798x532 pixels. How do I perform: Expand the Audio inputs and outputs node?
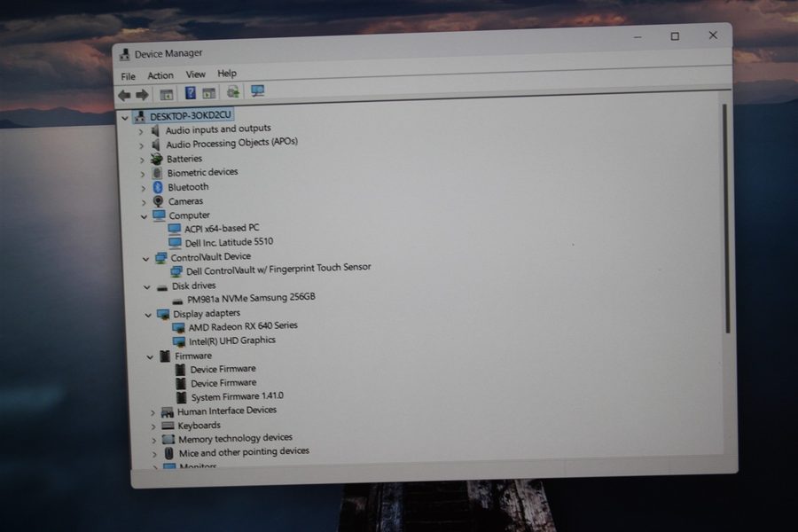(141, 132)
